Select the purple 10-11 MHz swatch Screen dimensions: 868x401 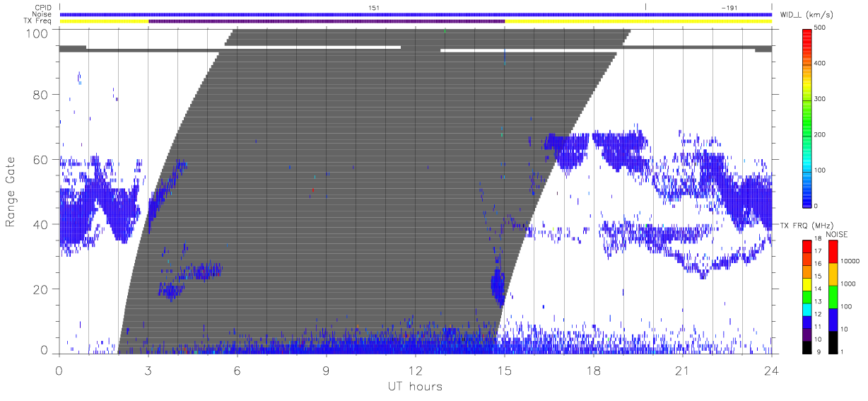pyautogui.click(x=807, y=335)
